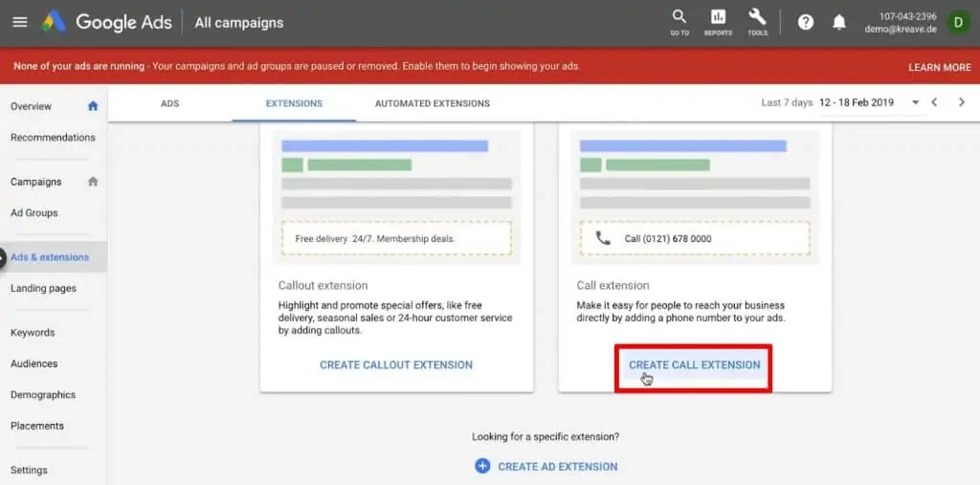Open Placements in the sidebar

coord(37,427)
